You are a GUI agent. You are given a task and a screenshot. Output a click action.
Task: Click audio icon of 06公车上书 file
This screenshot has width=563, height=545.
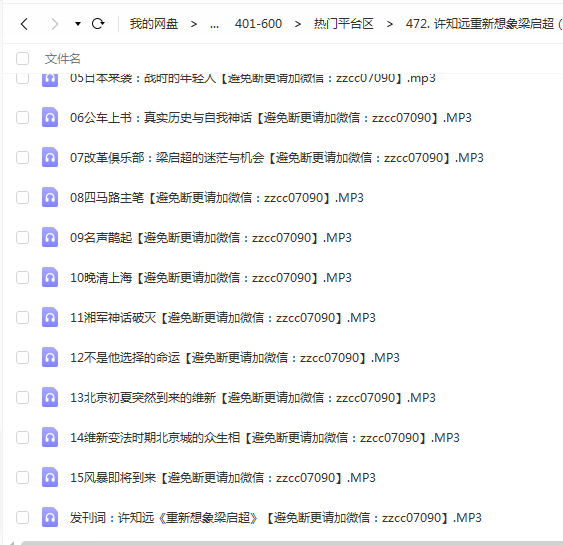50,117
